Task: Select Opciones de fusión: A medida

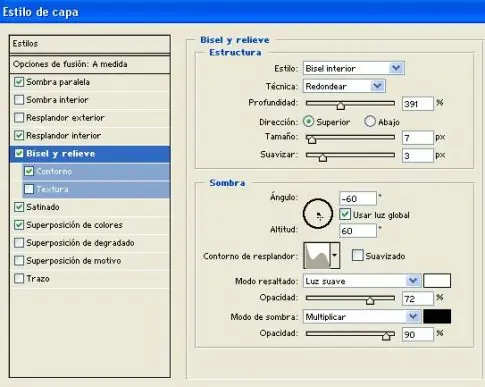Action: click(x=90, y=64)
